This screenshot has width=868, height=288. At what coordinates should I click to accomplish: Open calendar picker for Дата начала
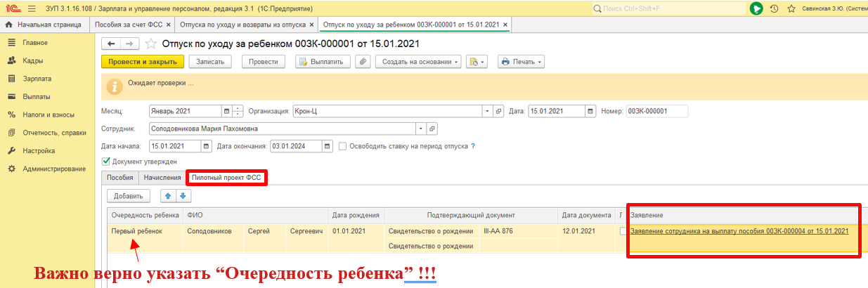click(x=206, y=147)
